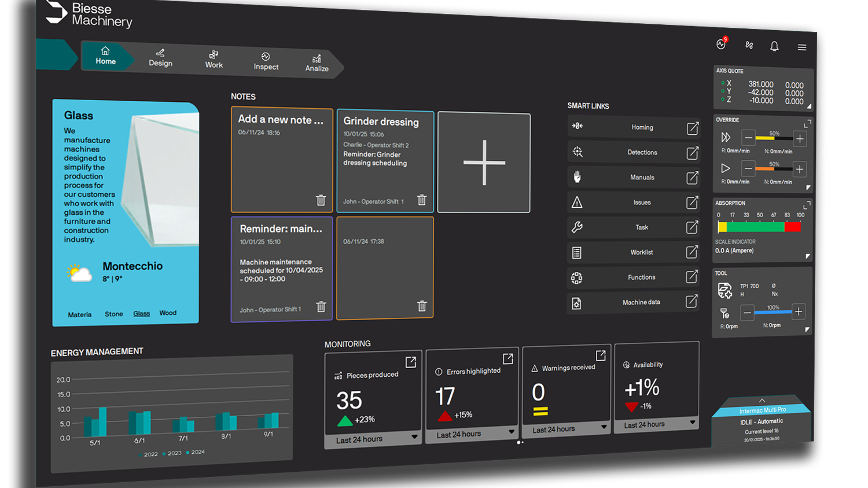
Task: Select the Functions smart link icon
Action: pos(576,277)
